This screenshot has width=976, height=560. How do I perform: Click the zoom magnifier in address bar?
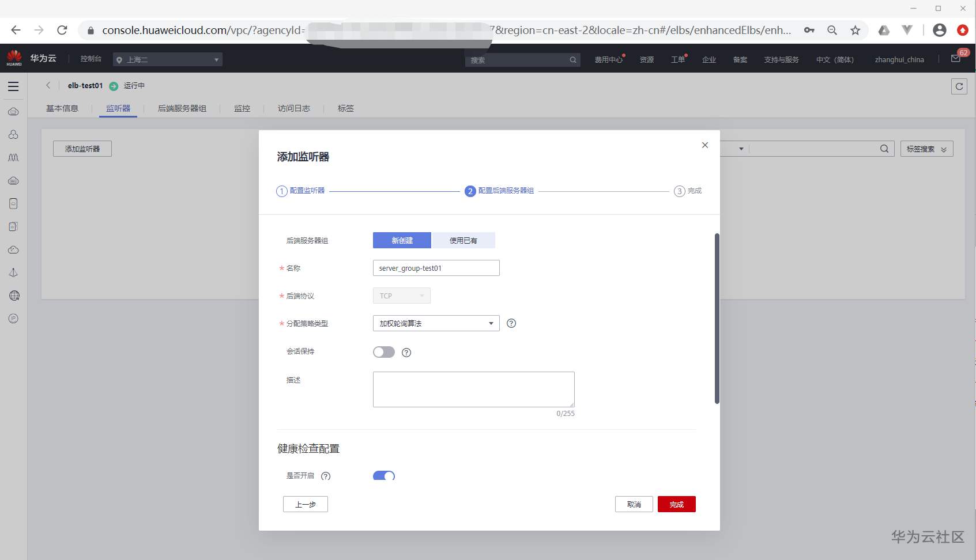click(x=832, y=30)
